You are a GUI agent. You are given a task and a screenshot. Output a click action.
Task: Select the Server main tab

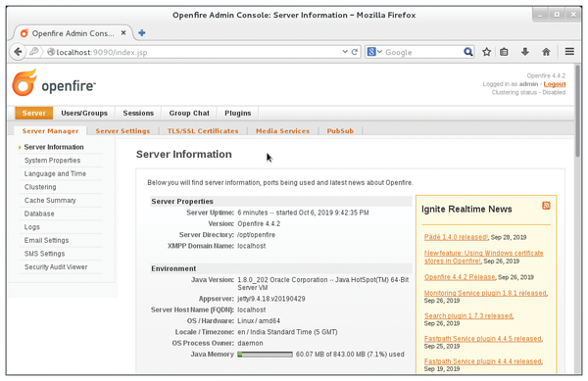point(33,113)
